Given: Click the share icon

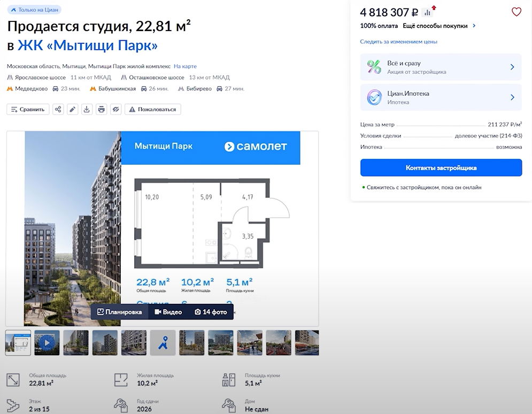Looking at the screenshot, I should (58, 109).
